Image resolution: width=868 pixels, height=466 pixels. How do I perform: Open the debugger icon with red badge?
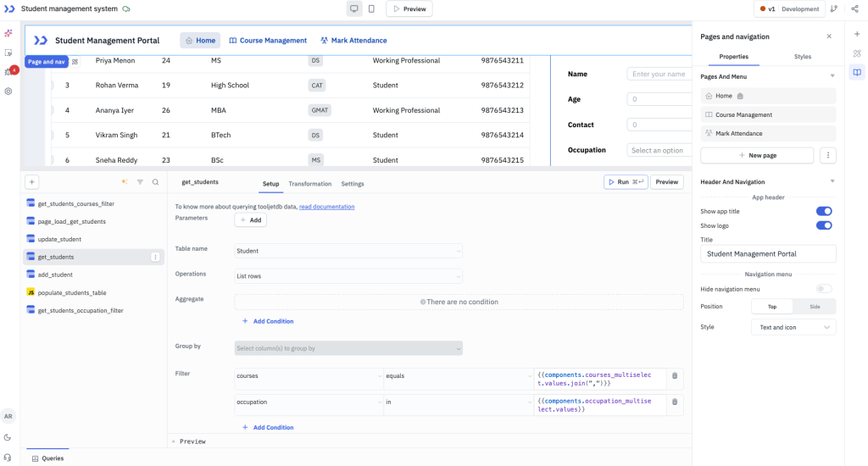[8, 71]
